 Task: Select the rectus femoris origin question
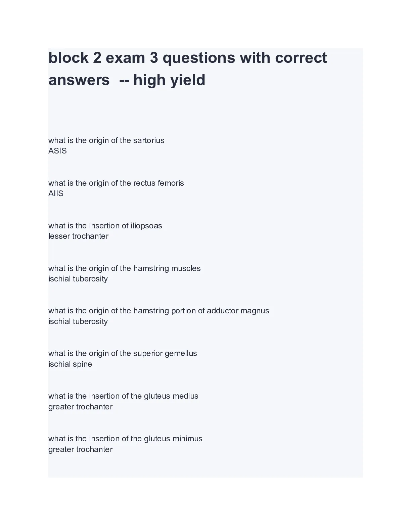[x=116, y=183]
